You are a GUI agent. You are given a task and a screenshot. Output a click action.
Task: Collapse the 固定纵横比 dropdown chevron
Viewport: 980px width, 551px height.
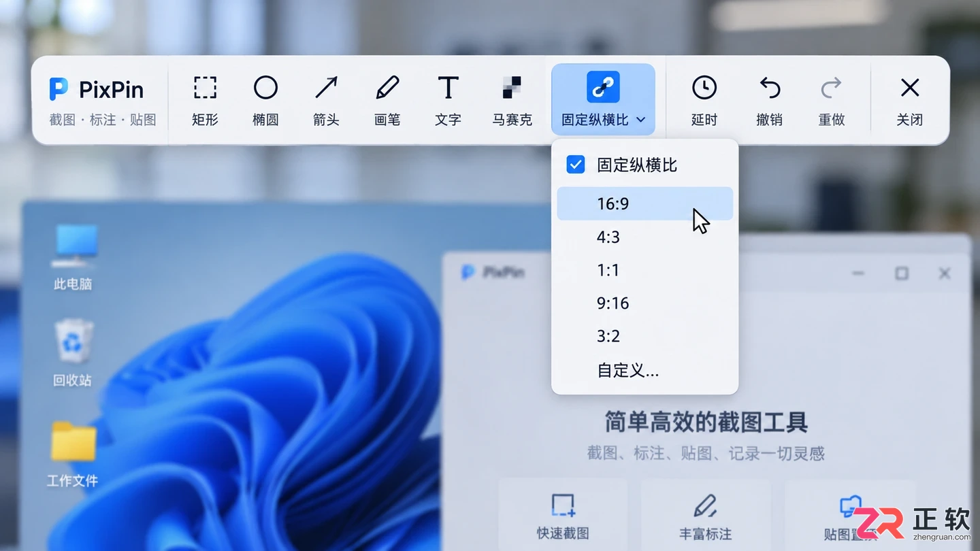(x=640, y=120)
